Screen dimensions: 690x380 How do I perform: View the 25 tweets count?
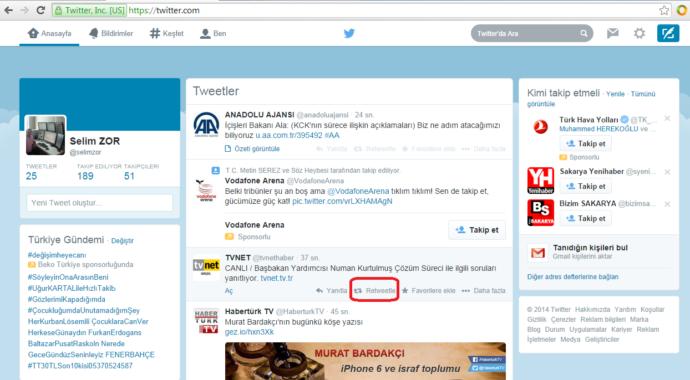point(31,176)
